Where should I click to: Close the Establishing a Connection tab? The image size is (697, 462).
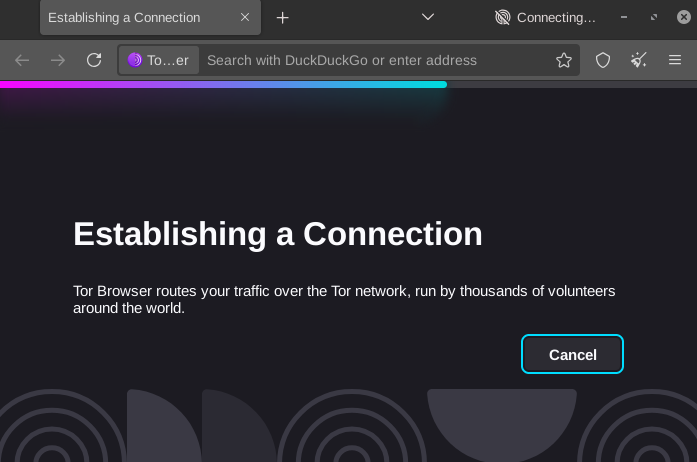[245, 17]
